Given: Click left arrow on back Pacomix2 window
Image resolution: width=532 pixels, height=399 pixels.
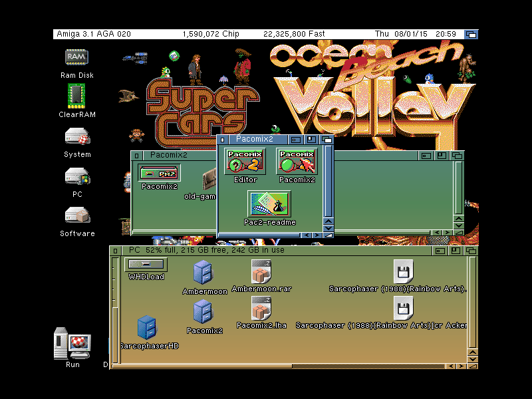Looking at the screenshot, I should pyautogui.click(x=437, y=232).
